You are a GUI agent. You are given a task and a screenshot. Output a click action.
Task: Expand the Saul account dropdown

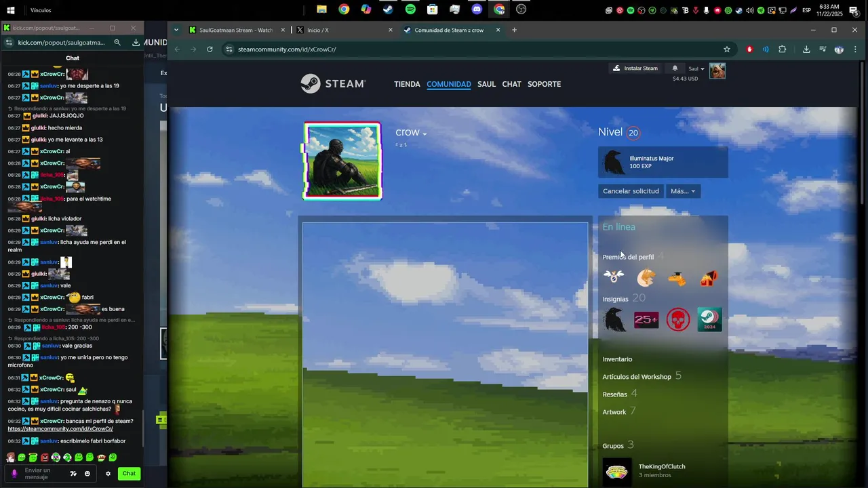[x=696, y=68]
